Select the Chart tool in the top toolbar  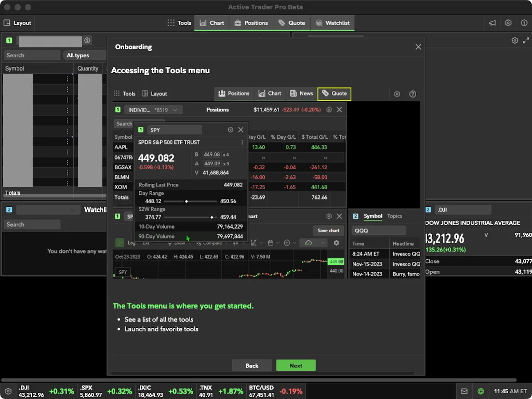pyautogui.click(x=211, y=23)
